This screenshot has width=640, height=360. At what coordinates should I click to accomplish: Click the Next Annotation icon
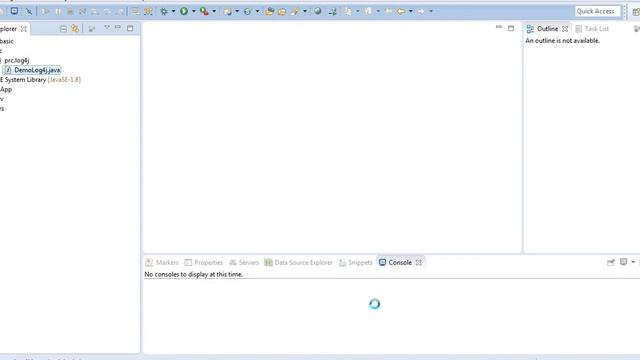click(347, 11)
